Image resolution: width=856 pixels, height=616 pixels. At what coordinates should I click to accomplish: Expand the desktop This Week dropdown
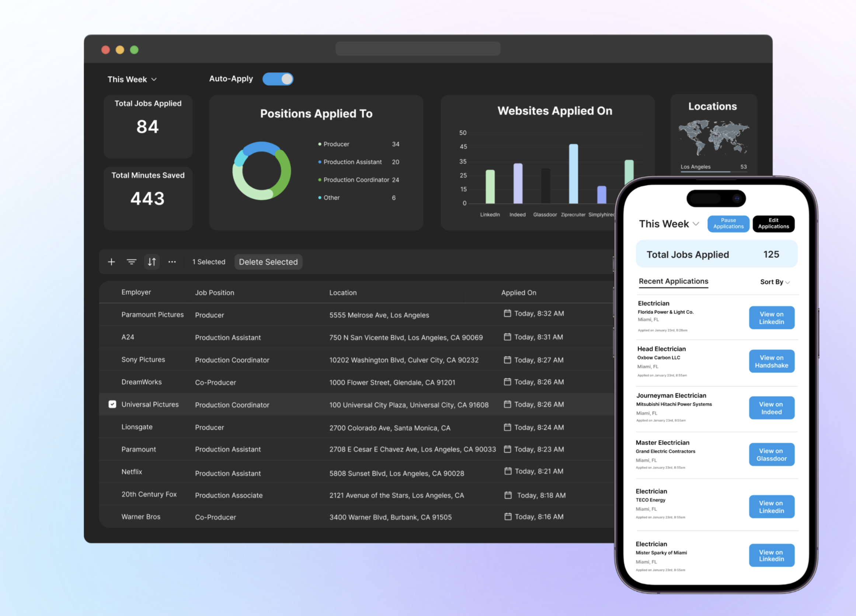[x=132, y=80]
